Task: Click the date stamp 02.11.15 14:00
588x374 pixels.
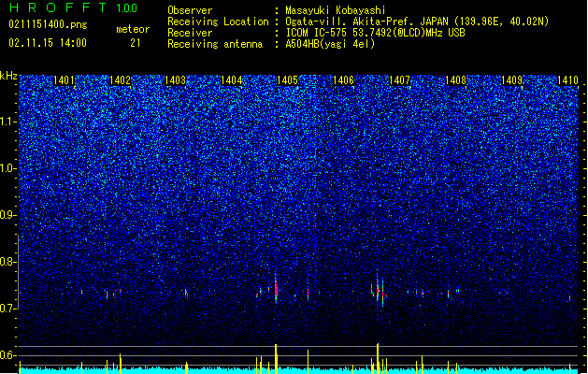Action: tap(48, 43)
